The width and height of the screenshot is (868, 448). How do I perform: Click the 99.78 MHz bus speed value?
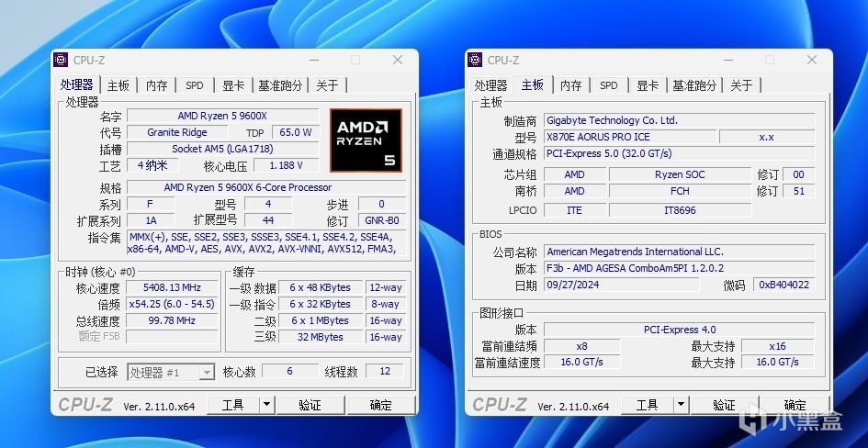172,320
